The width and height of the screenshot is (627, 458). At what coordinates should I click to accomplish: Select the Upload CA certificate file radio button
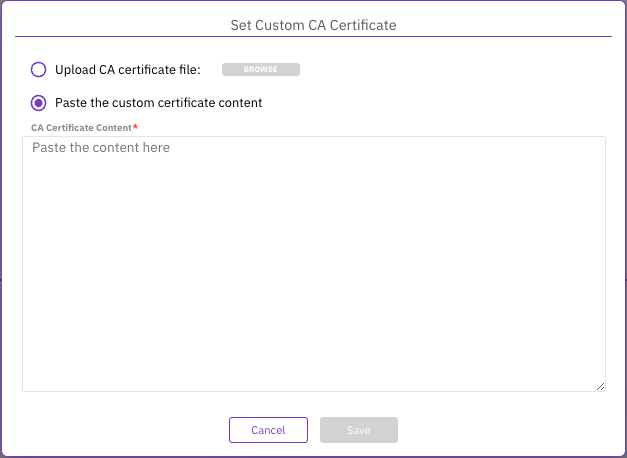(39, 70)
